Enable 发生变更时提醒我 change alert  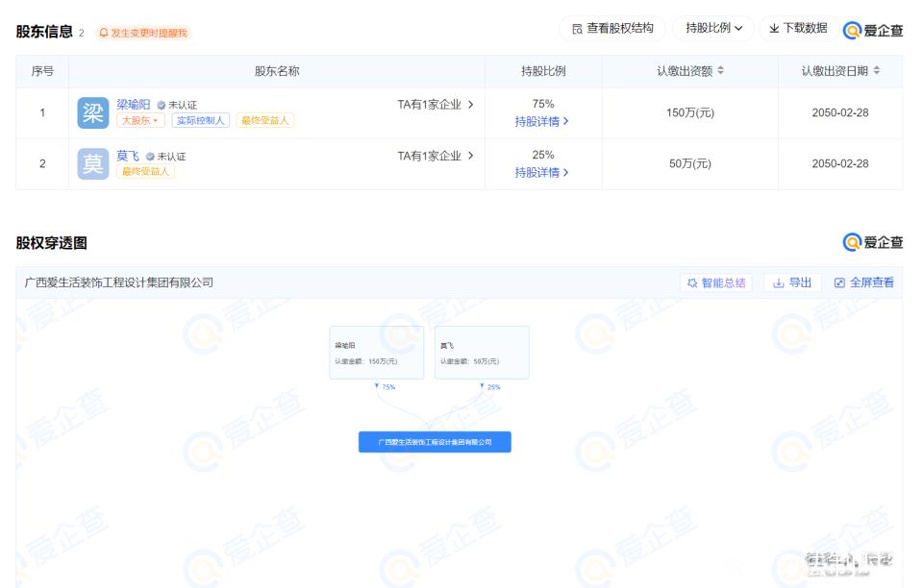click(x=143, y=33)
